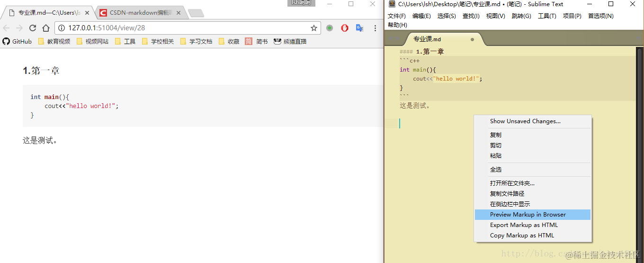644x263 pixels.
Task: Click Chrome forward navigation arrow
Action: (x=19, y=28)
